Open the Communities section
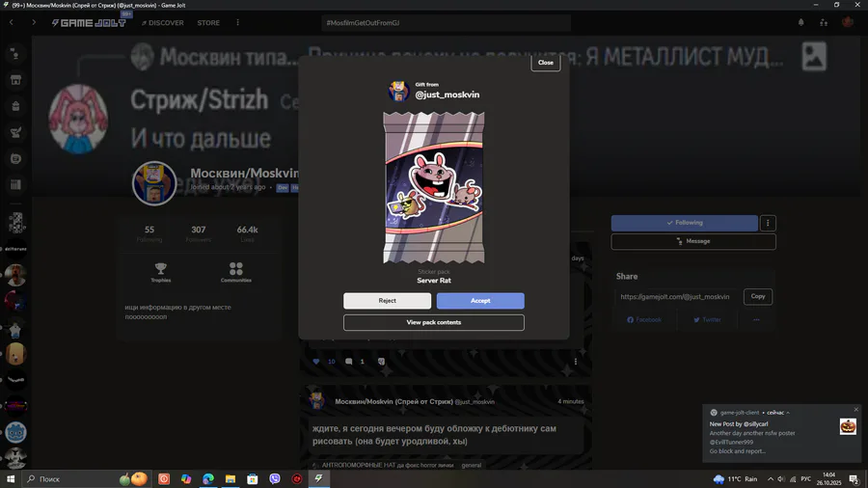Screen dimensions: 868x488 236,272
